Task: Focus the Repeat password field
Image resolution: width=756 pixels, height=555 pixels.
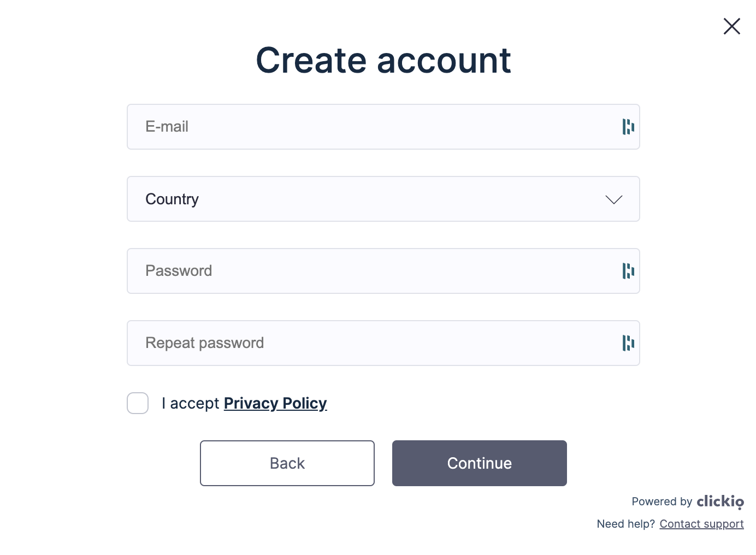Action: tap(383, 343)
